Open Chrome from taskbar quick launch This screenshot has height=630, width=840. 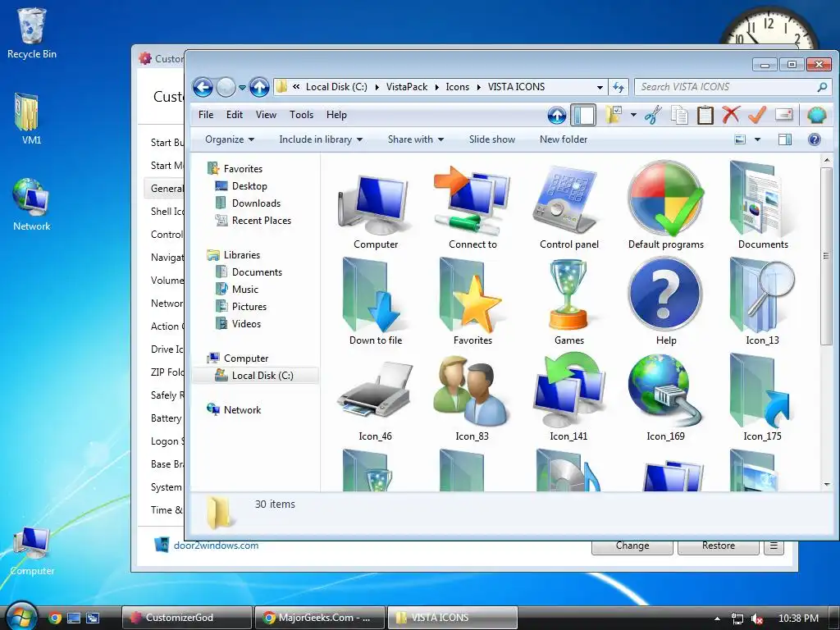pos(55,618)
